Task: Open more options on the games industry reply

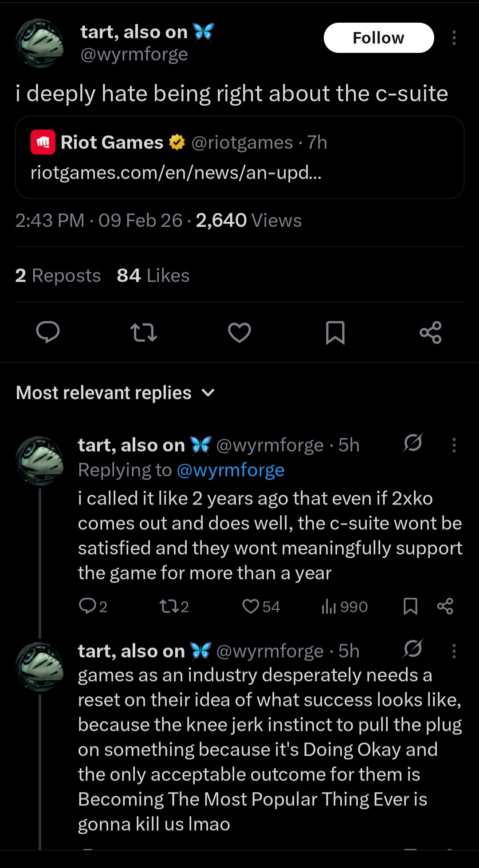Action: click(454, 651)
